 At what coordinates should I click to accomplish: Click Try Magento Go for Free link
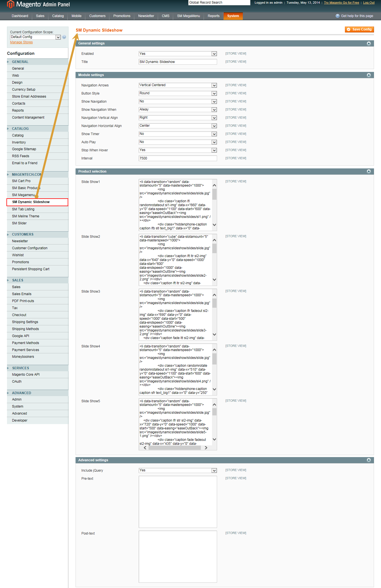point(341,3)
